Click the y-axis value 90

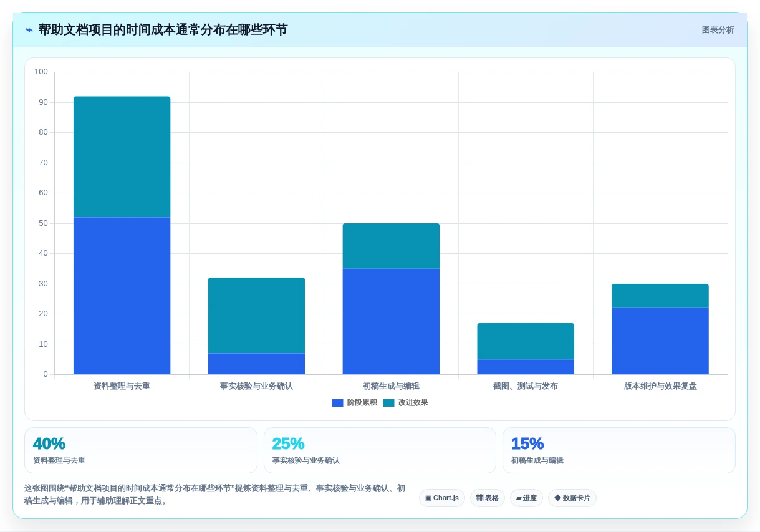point(43,102)
